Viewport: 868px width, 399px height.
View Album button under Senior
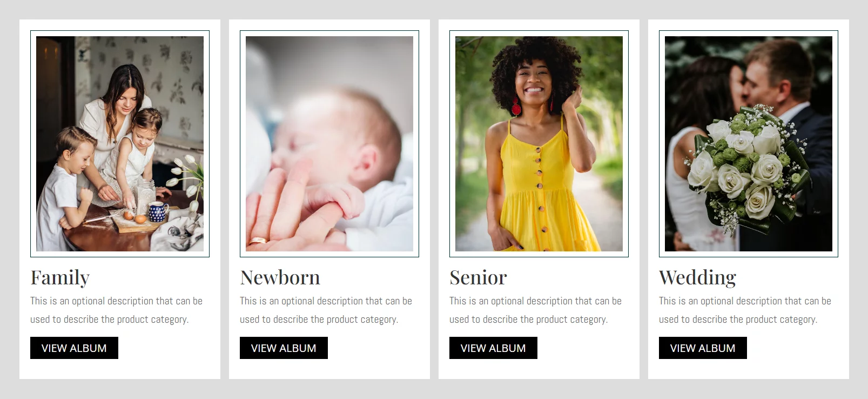pyautogui.click(x=493, y=348)
